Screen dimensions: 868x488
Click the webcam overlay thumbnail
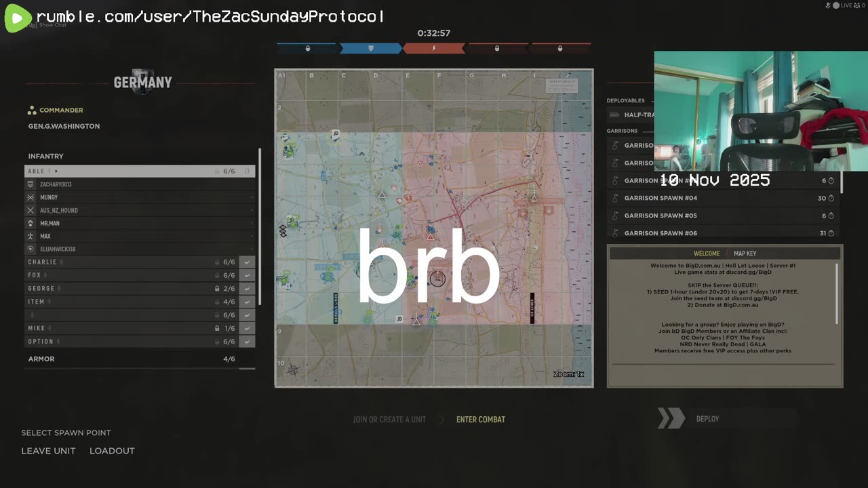coord(761,111)
